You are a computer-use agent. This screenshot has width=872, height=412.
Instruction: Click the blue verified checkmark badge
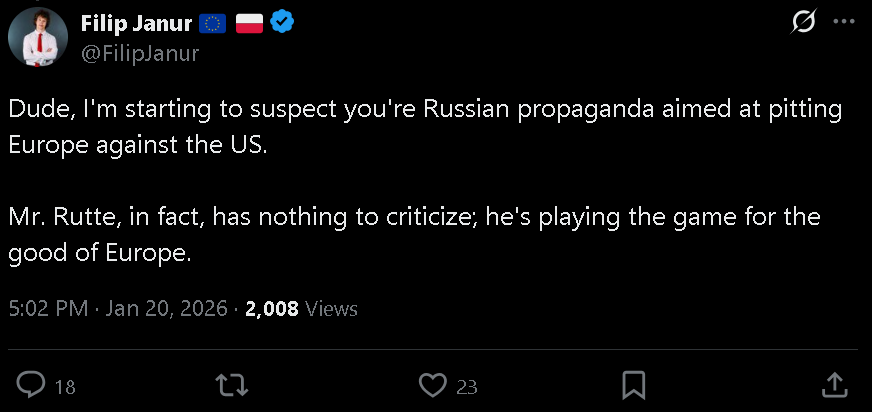point(284,23)
